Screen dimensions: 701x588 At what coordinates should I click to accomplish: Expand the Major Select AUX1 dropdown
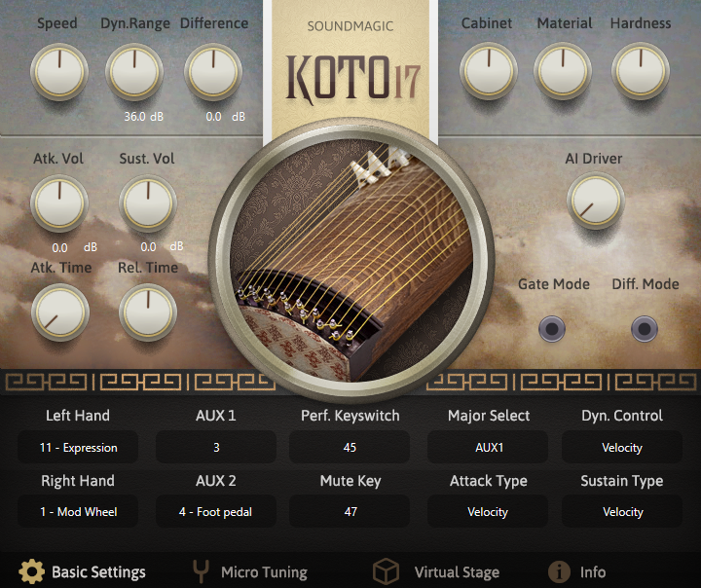pos(488,448)
